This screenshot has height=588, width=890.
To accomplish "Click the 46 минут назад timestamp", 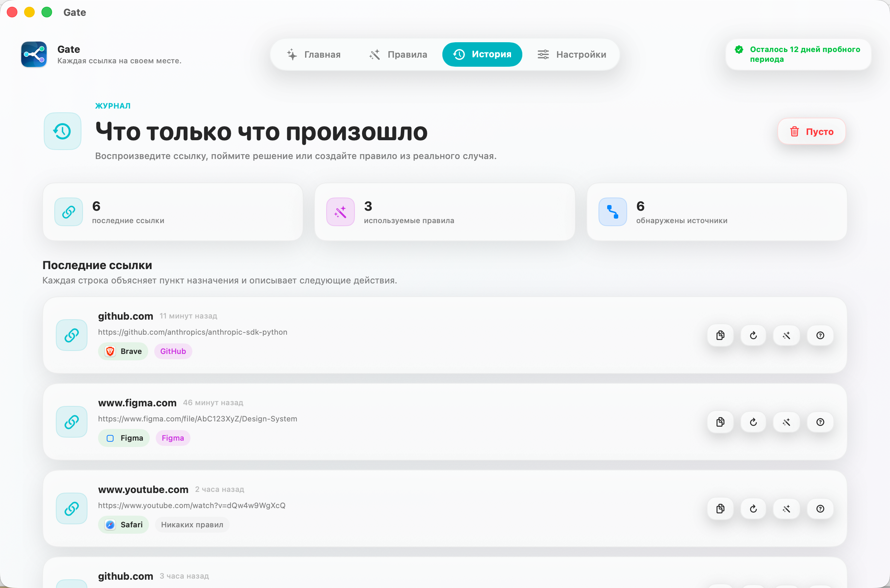I will (x=213, y=403).
